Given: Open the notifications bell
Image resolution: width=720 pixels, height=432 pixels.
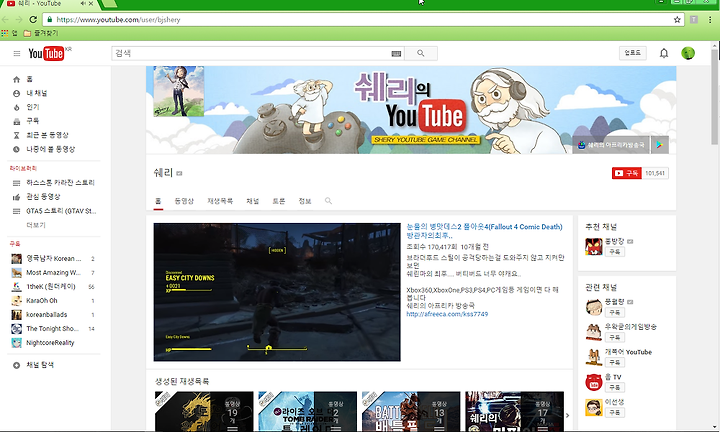Looking at the screenshot, I should [664, 53].
